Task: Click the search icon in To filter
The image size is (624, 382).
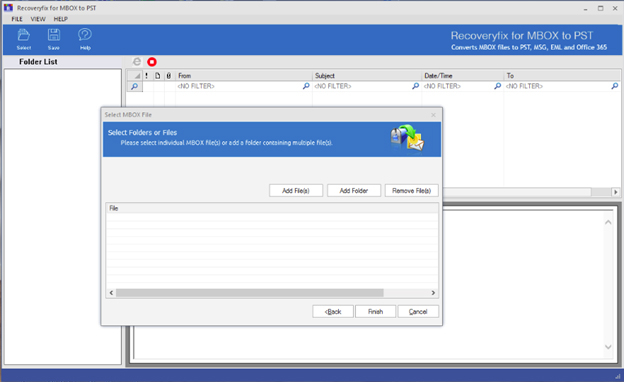Action: tap(614, 86)
